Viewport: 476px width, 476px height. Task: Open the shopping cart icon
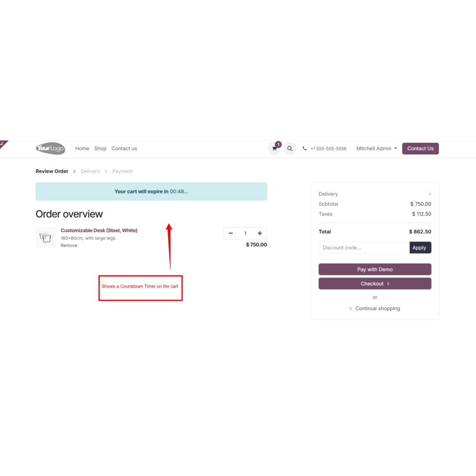tap(275, 149)
